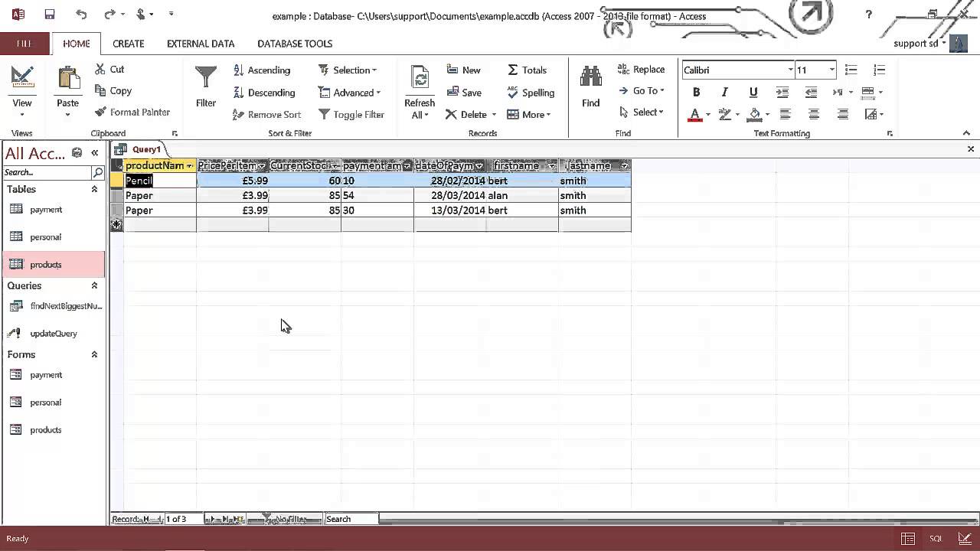Image resolution: width=980 pixels, height=551 pixels.
Task: Switch to the EXTERNAL DATA tab
Action: (201, 44)
